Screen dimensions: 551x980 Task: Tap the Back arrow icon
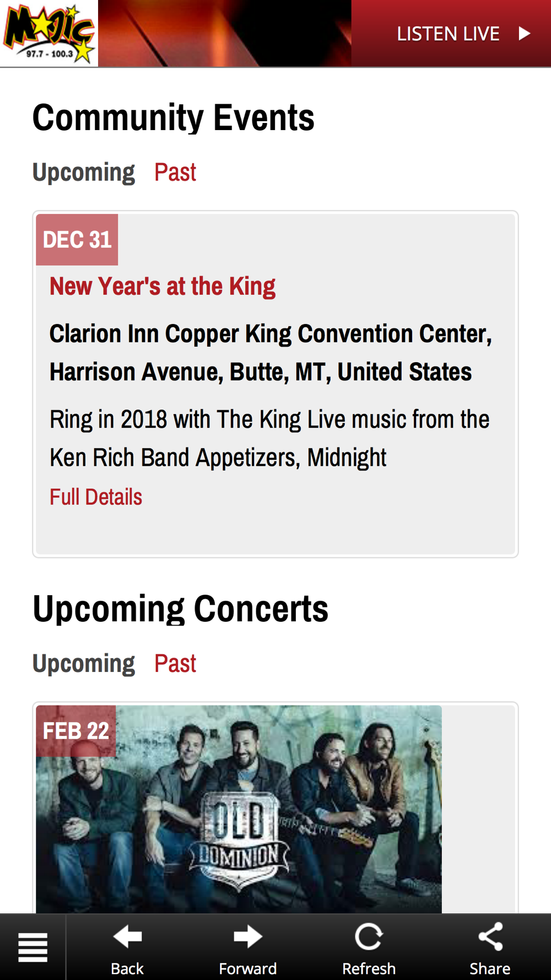click(x=127, y=936)
